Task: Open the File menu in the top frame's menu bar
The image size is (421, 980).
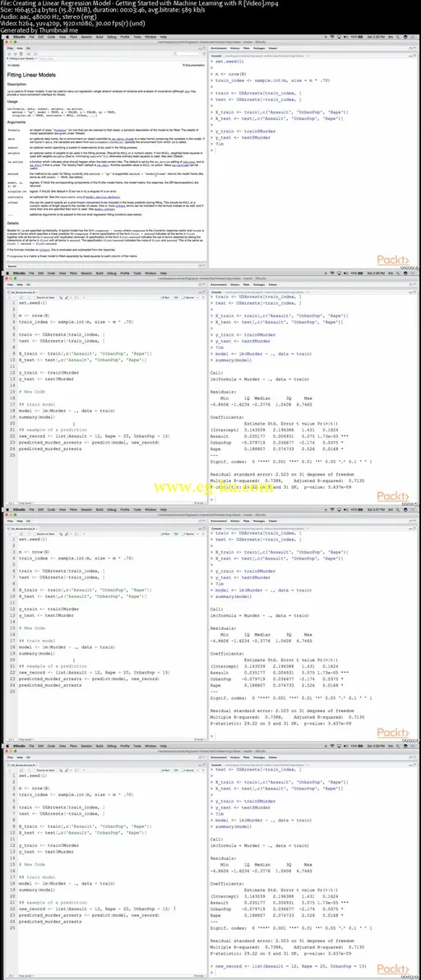Action: 31,37
